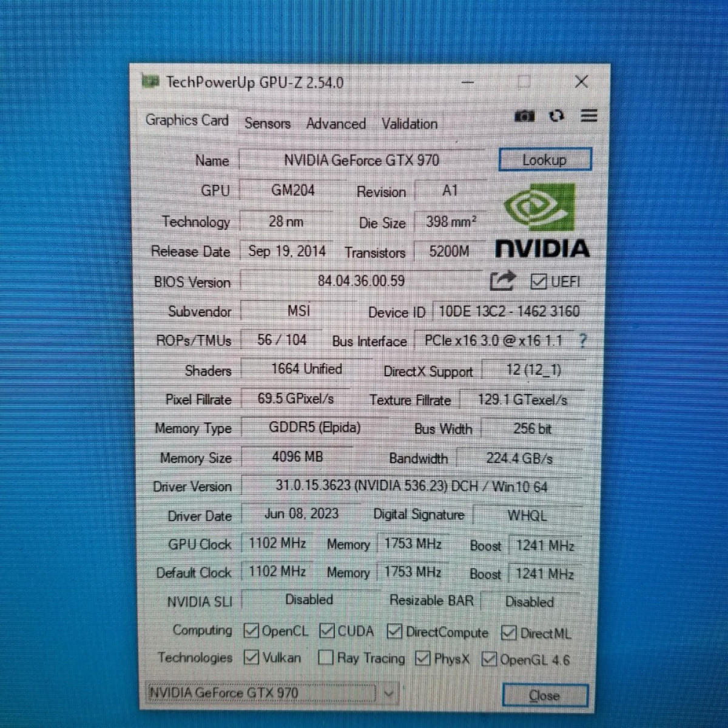Toggle the DirectCompute checkbox
Image resolution: width=728 pixels, height=728 pixels.
[x=394, y=632]
